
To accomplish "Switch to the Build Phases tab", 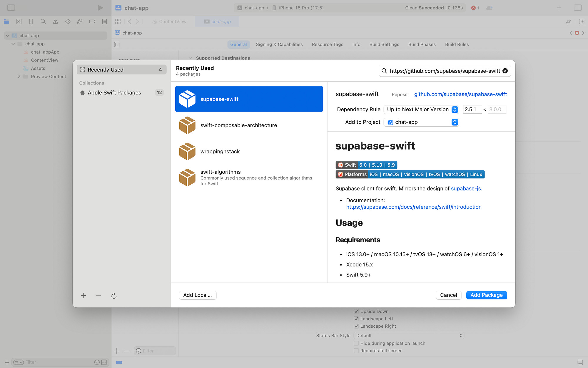I will tap(422, 44).
